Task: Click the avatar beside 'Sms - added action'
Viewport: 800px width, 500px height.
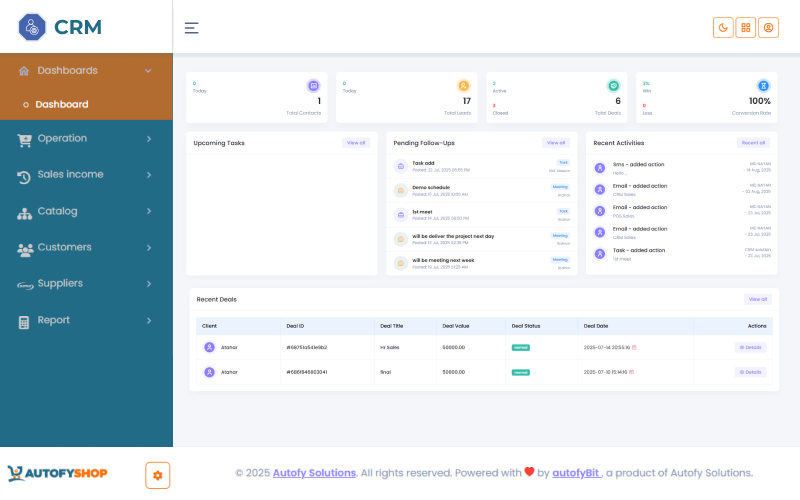Action: [600, 168]
